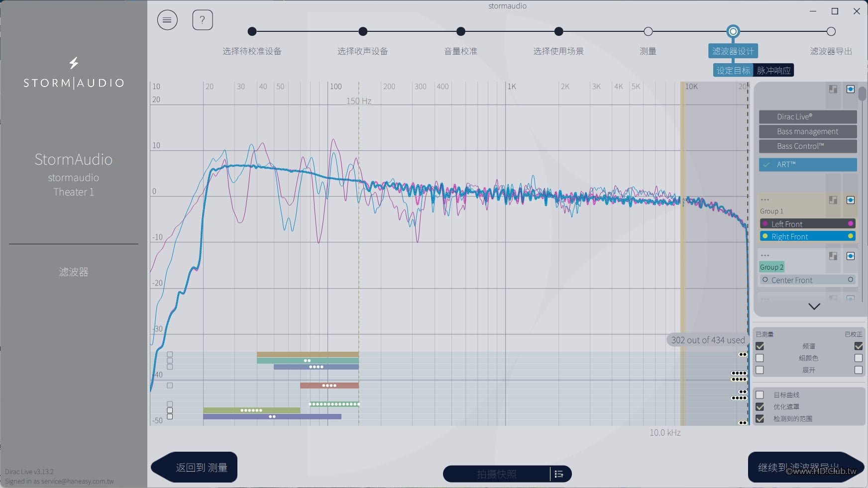
Task: Click teal support-range bar with two dots
Action: 308,361
